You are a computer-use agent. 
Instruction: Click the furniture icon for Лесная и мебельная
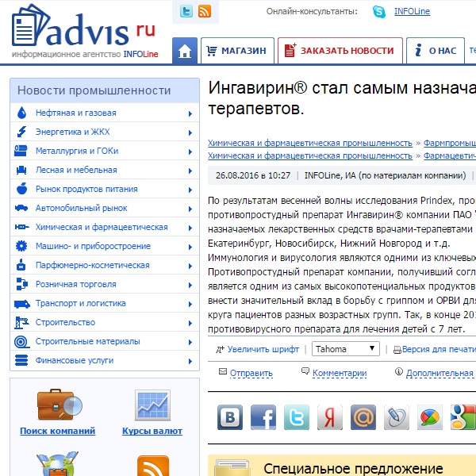tap(21, 170)
